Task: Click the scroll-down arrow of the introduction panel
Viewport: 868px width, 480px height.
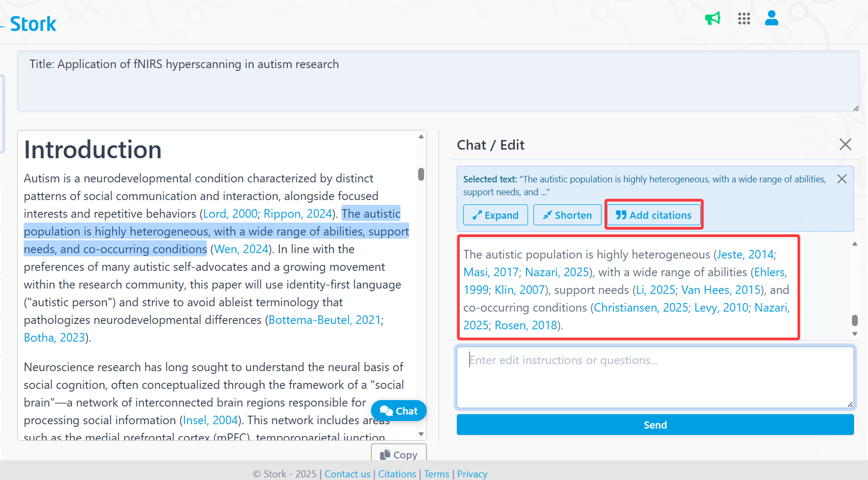Action: click(x=421, y=434)
